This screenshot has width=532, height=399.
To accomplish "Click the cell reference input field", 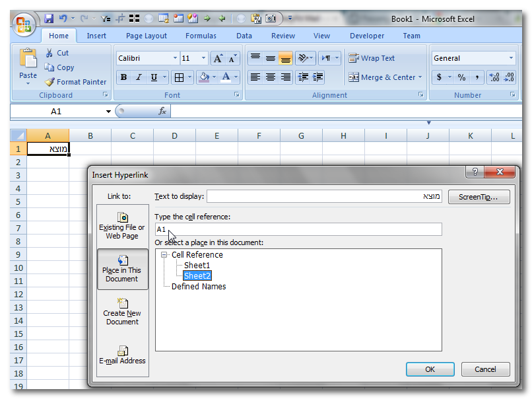I will [298, 229].
